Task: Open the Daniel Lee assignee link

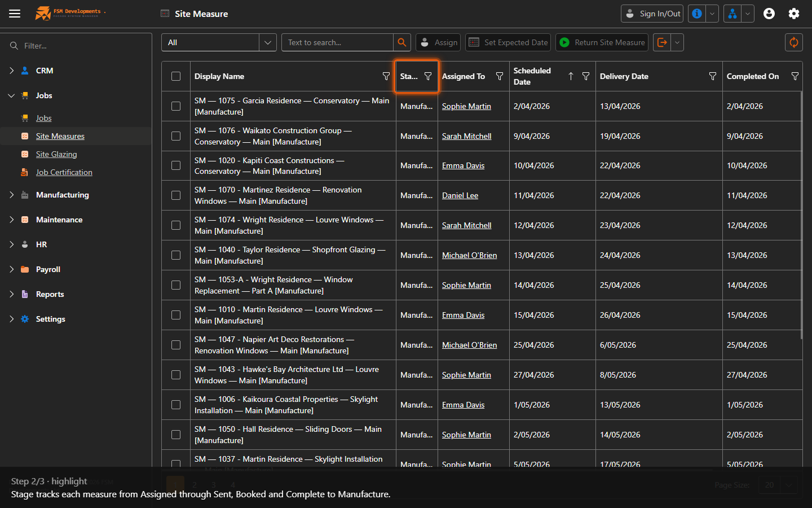Action: coord(460,195)
